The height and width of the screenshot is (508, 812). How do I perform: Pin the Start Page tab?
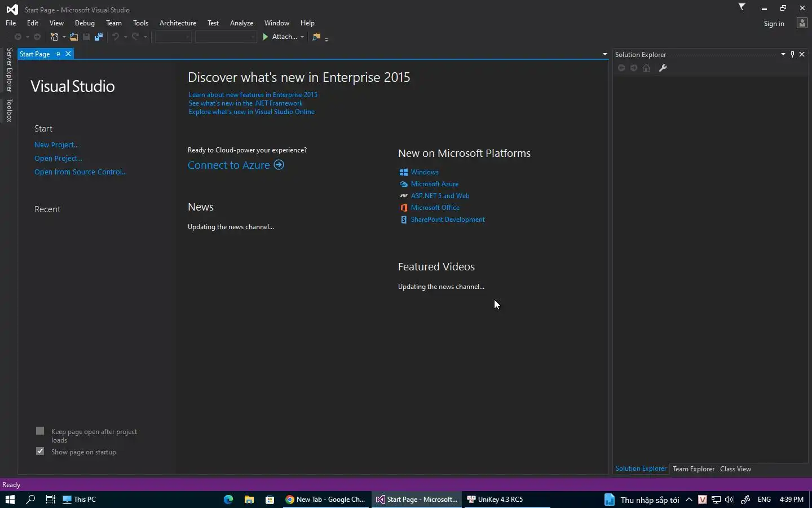(x=58, y=54)
